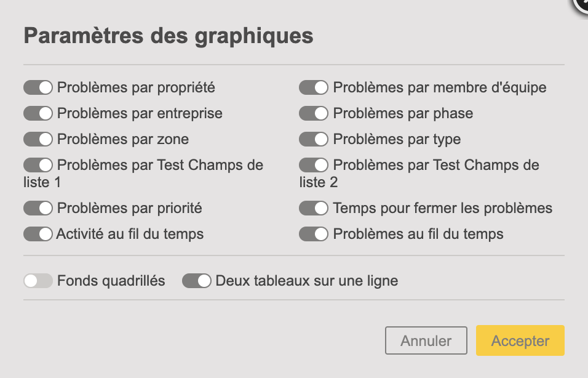Image resolution: width=588 pixels, height=378 pixels.
Task: Click the Annuler button
Action: point(426,340)
